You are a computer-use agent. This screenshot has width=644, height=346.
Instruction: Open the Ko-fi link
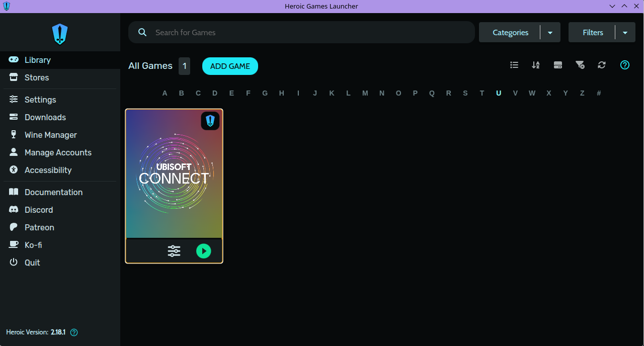pyautogui.click(x=60, y=245)
